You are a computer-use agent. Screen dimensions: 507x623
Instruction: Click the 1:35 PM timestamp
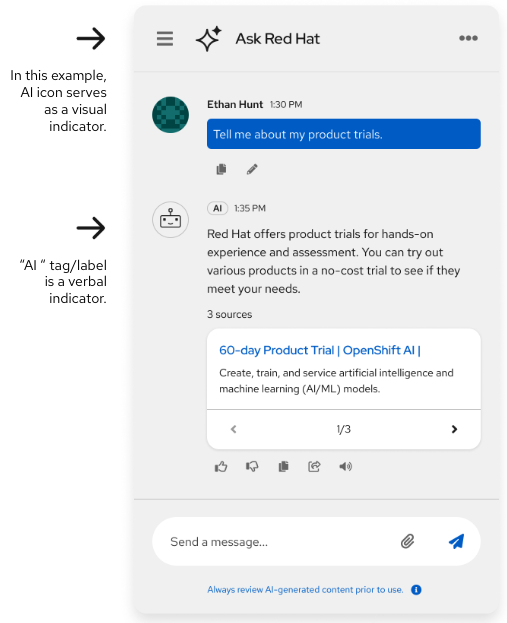250,208
